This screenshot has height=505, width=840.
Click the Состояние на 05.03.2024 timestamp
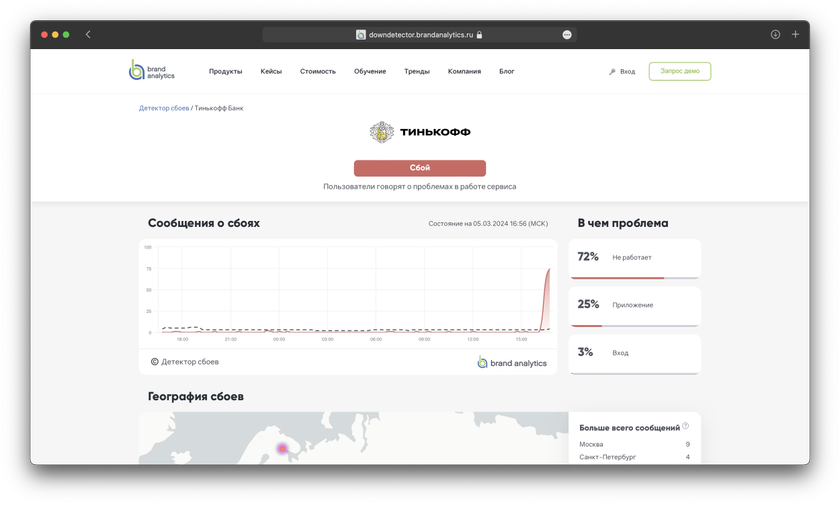tap(488, 223)
